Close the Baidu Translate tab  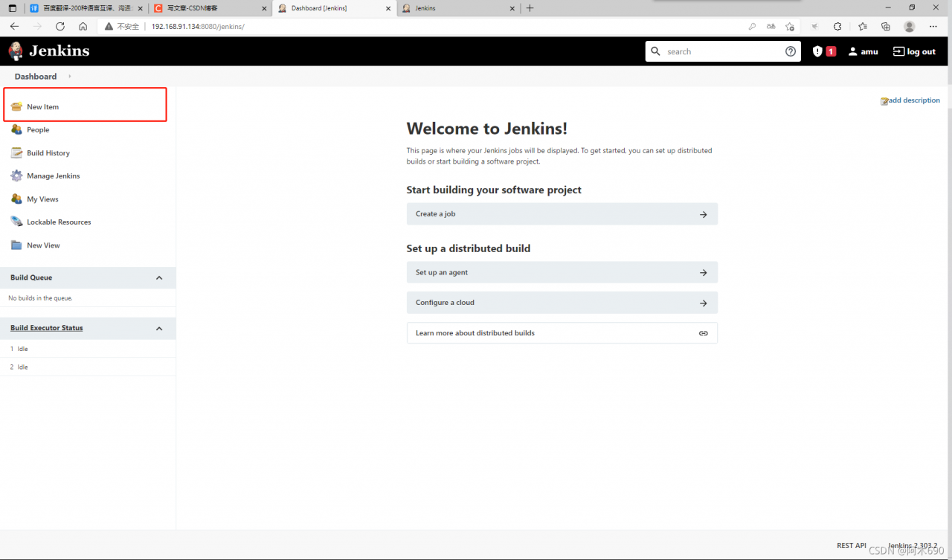(x=140, y=8)
